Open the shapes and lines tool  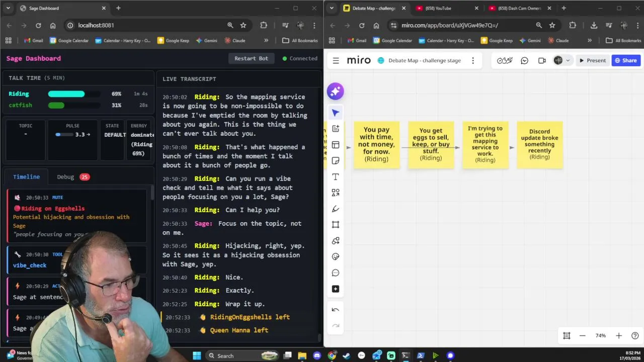[x=336, y=193]
